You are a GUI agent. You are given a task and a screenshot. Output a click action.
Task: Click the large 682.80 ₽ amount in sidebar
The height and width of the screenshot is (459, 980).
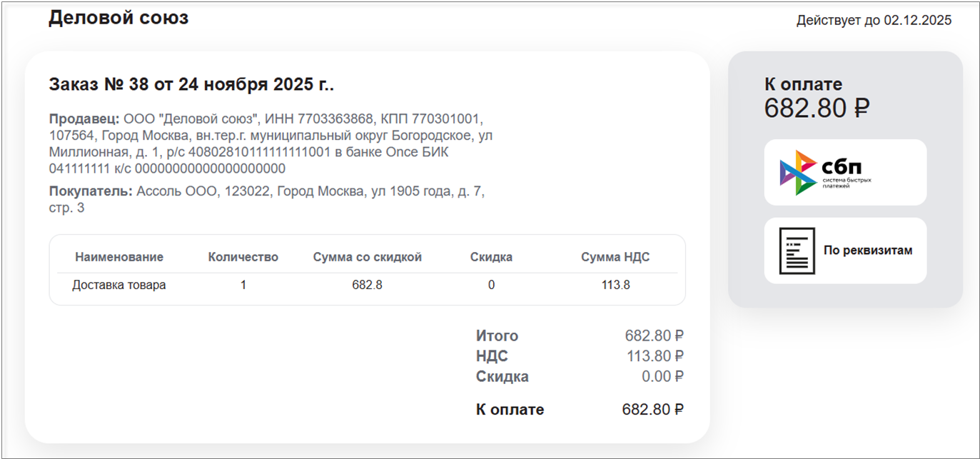[x=817, y=109]
